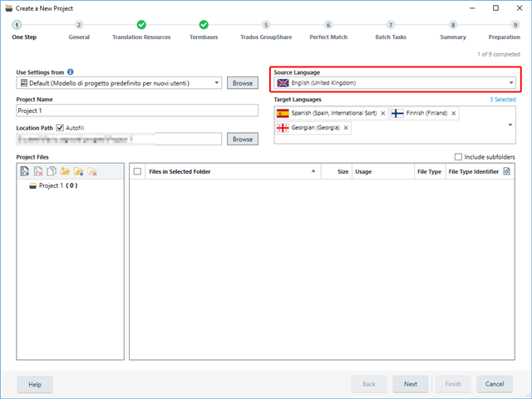Click the Add Folder icon with blue plus
This screenshot has height=399, width=532.
[x=79, y=171]
